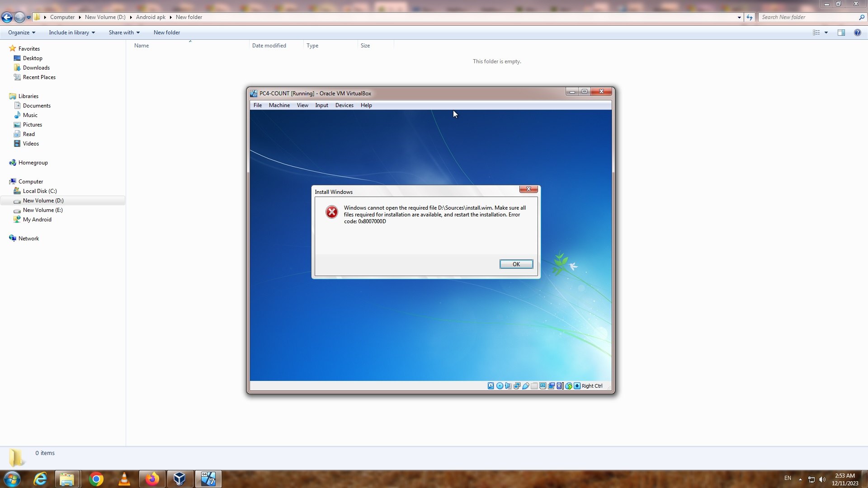868x488 pixels.
Task: Open the VirtualBox Machine menu
Action: click(x=279, y=105)
